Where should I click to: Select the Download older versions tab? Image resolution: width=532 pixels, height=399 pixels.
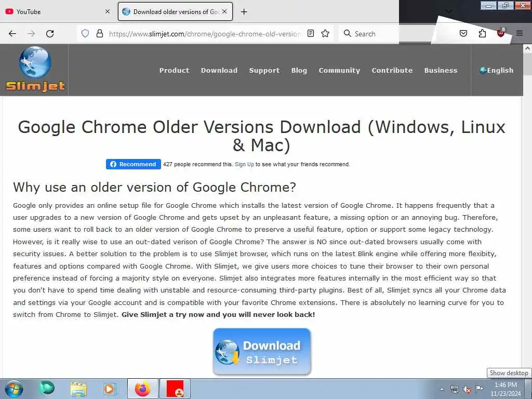pos(175,11)
